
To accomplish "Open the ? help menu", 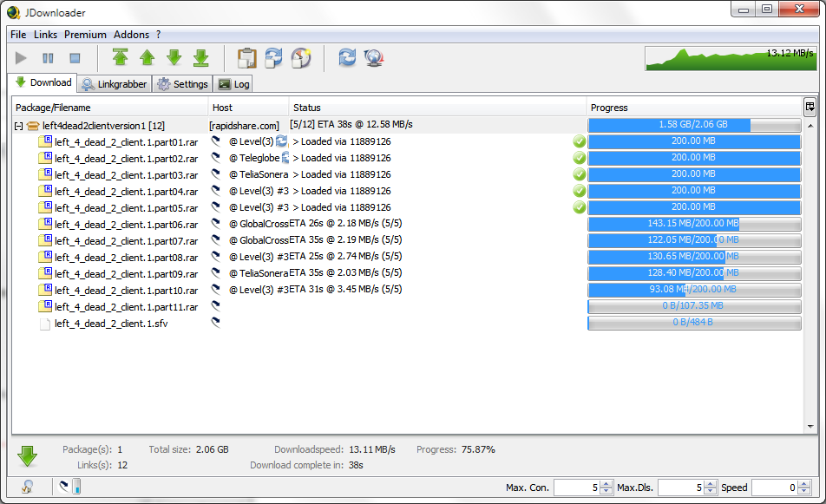I will [x=159, y=35].
